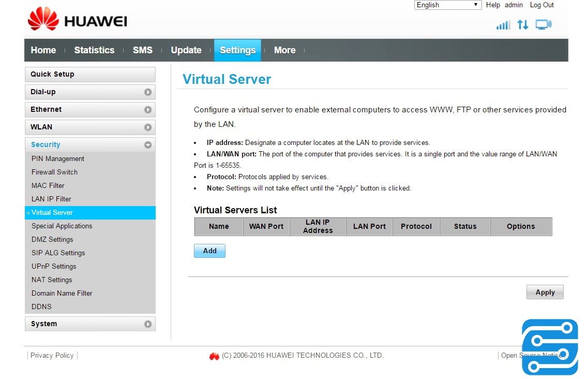588x379 pixels.
Task: Click the data transfer arrows icon
Action: 523,24
